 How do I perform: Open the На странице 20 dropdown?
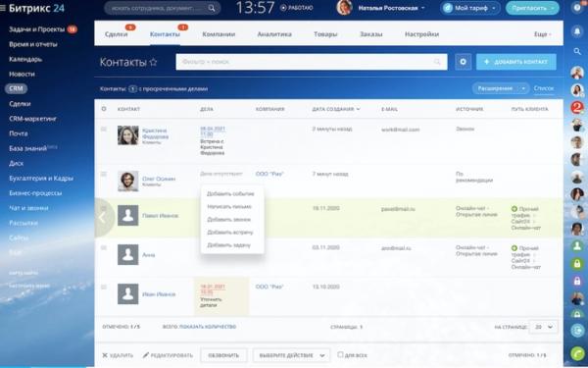pyautogui.click(x=543, y=327)
